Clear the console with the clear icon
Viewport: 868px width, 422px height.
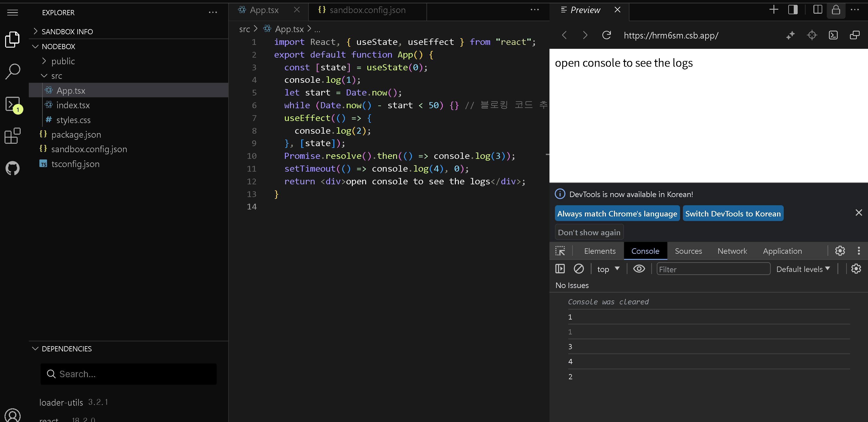579,269
